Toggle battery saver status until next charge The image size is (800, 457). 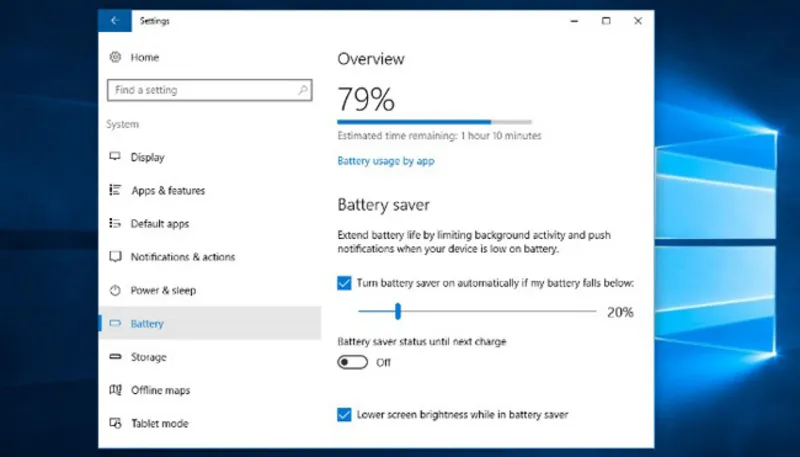(x=353, y=362)
